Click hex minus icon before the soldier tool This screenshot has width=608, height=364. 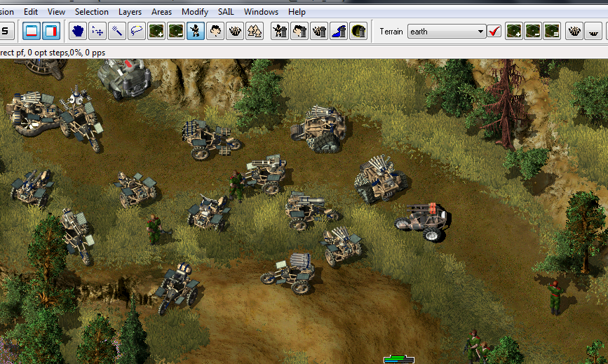pos(175,31)
